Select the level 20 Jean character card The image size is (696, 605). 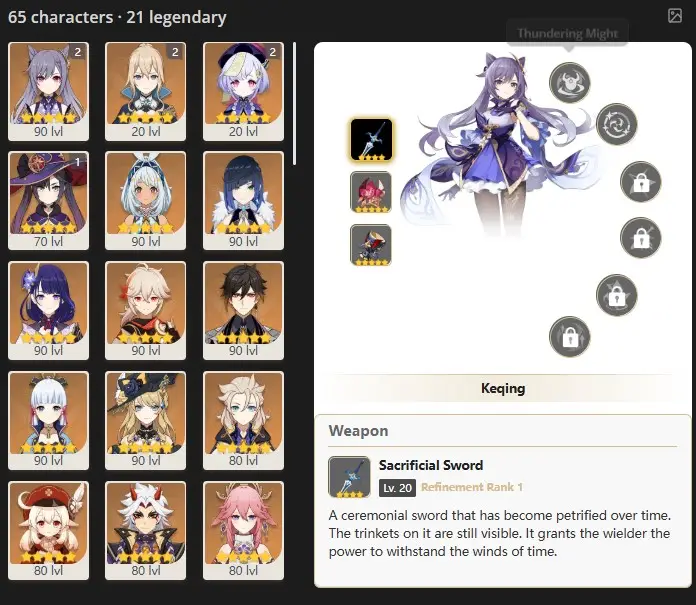point(146,91)
